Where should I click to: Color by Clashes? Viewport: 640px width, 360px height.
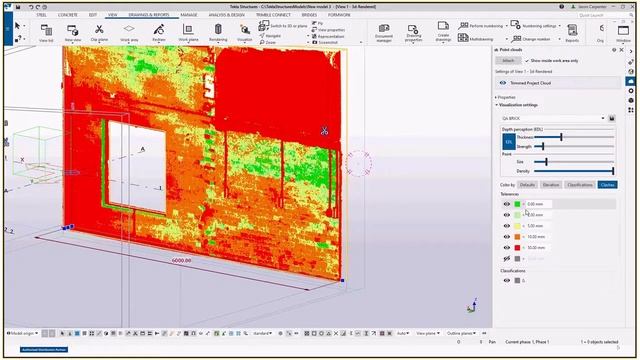point(607,185)
